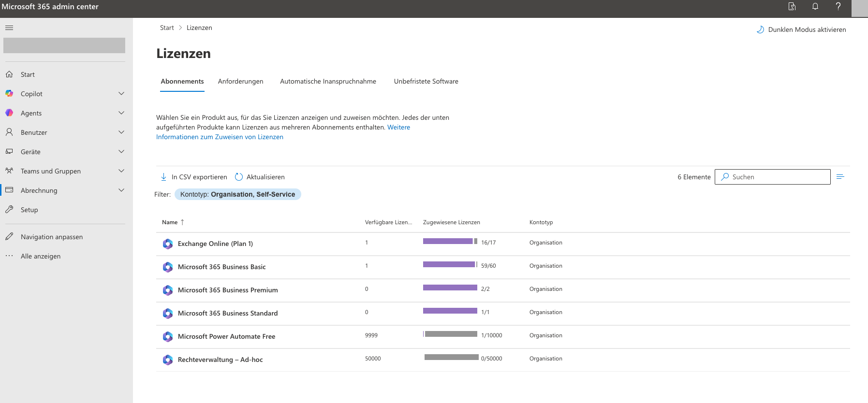Viewport: 868px width, 403px height.
Task: Expand the Copilot navigation section
Action: pyautogui.click(x=121, y=94)
